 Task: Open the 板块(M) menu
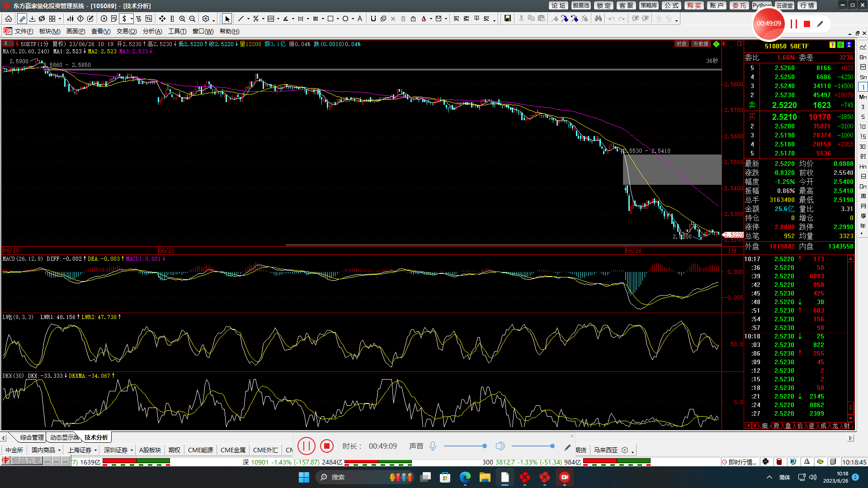50,31
